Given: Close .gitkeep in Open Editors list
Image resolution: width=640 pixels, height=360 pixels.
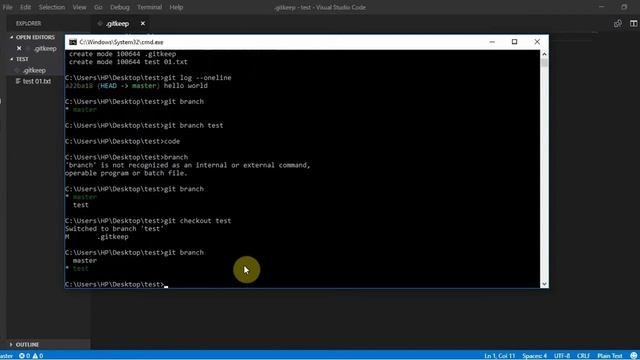Looking at the screenshot, I should pyautogui.click(x=19, y=49).
